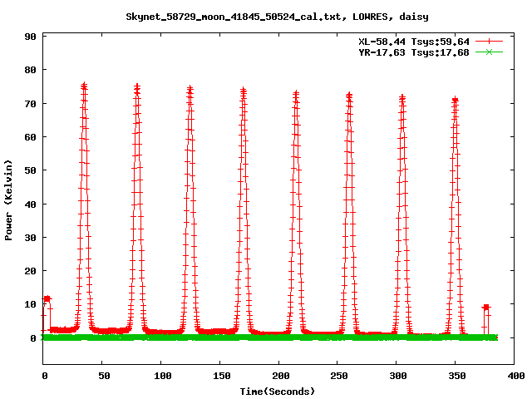Click the x-axis tick label 350
The height and width of the screenshot is (399, 532).
pyautogui.click(x=457, y=376)
